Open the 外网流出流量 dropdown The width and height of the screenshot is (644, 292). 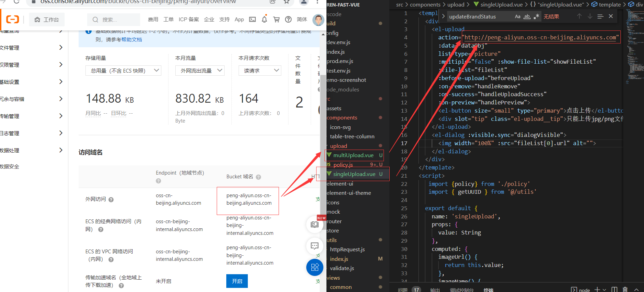click(x=200, y=71)
